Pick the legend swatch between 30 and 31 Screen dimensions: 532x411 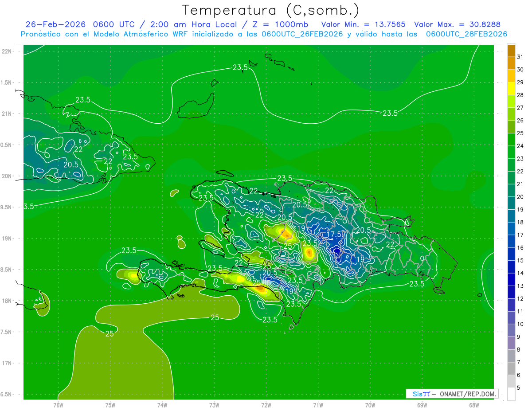coord(511,63)
